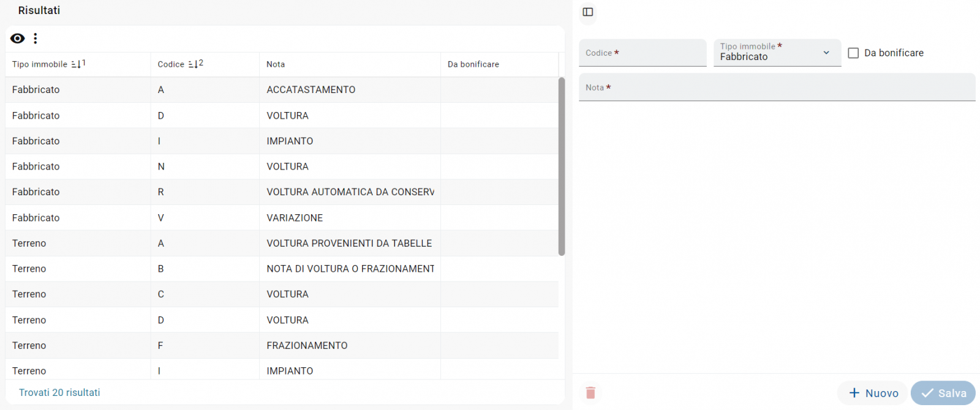The width and height of the screenshot is (980, 410).
Task: Click the Codice input field
Action: pos(643,53)
